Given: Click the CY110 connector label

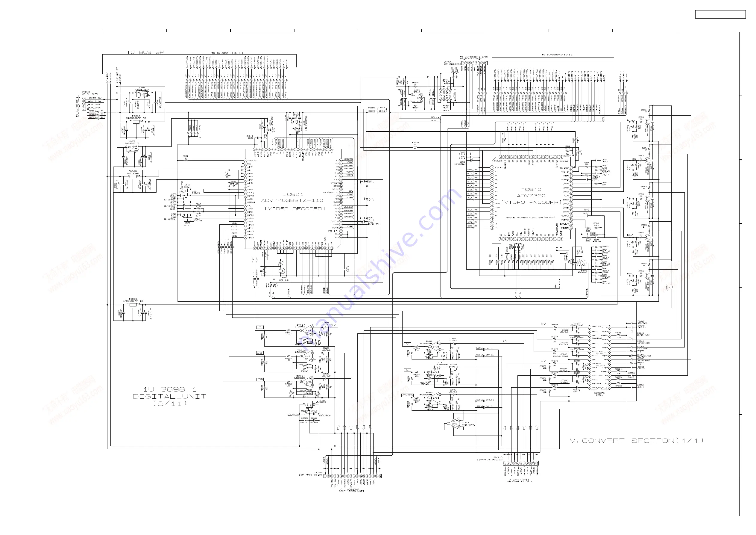Looking at the screenshot, I should coord(498,457).
